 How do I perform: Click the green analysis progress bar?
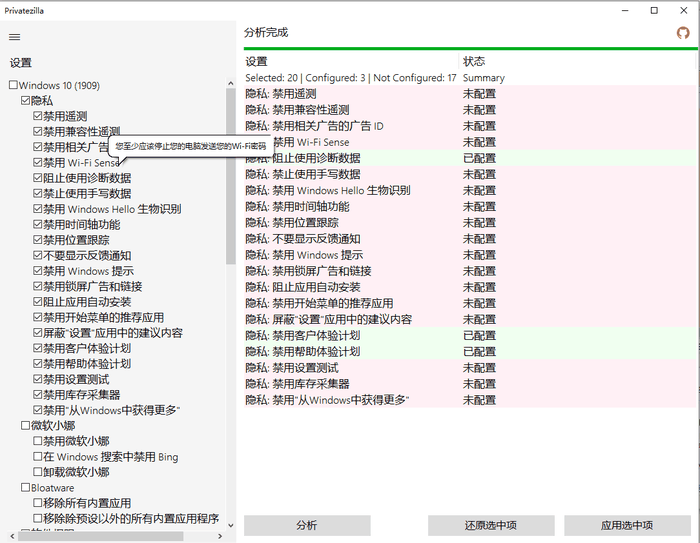[471, 48]
